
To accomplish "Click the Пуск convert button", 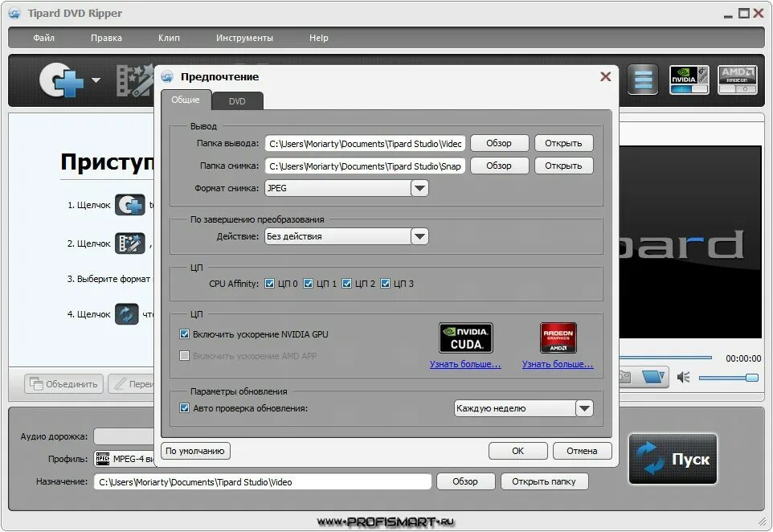I will click(673, 459).
